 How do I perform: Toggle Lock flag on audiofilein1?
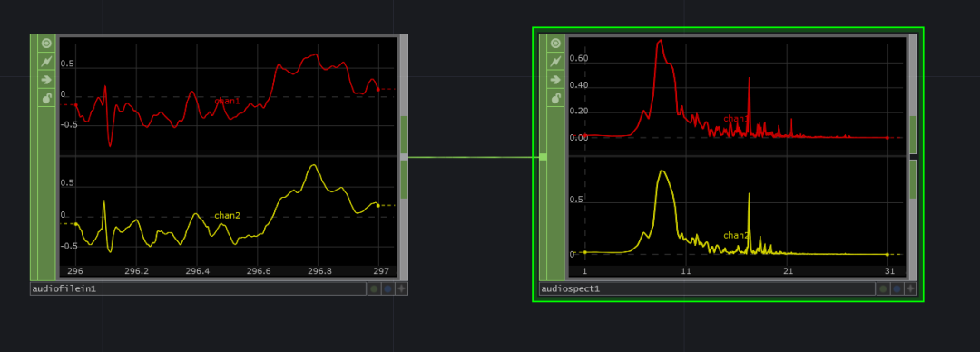46,98
